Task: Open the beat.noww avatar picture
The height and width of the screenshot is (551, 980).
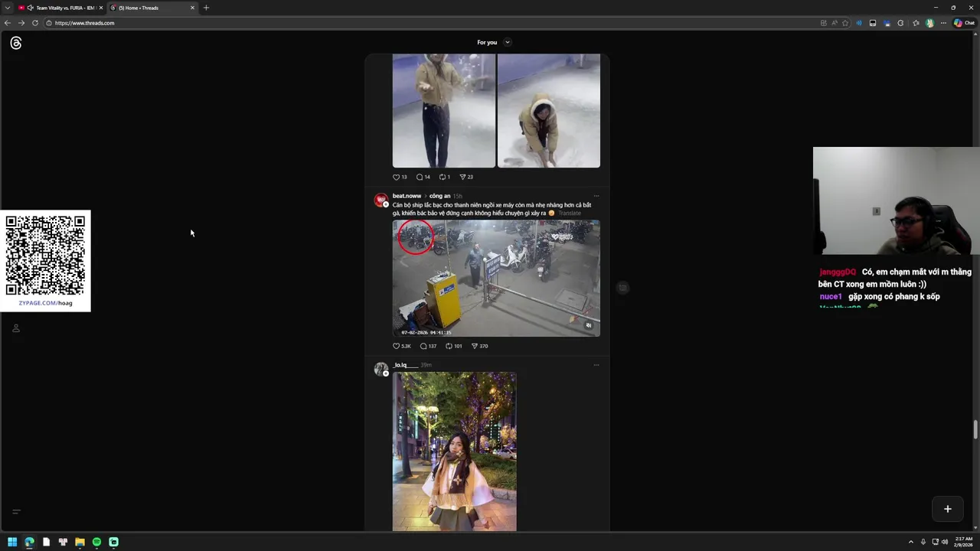Action: (x=381, y=201)
